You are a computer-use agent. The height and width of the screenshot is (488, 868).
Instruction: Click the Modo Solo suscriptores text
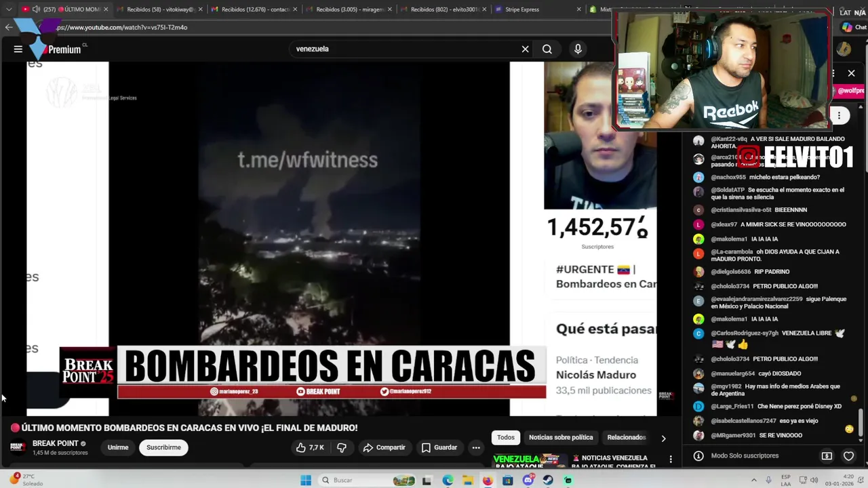click(x=745, y=455)
